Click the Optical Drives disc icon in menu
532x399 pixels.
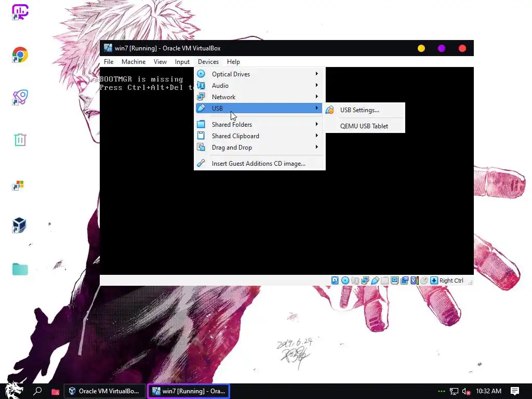201,74
